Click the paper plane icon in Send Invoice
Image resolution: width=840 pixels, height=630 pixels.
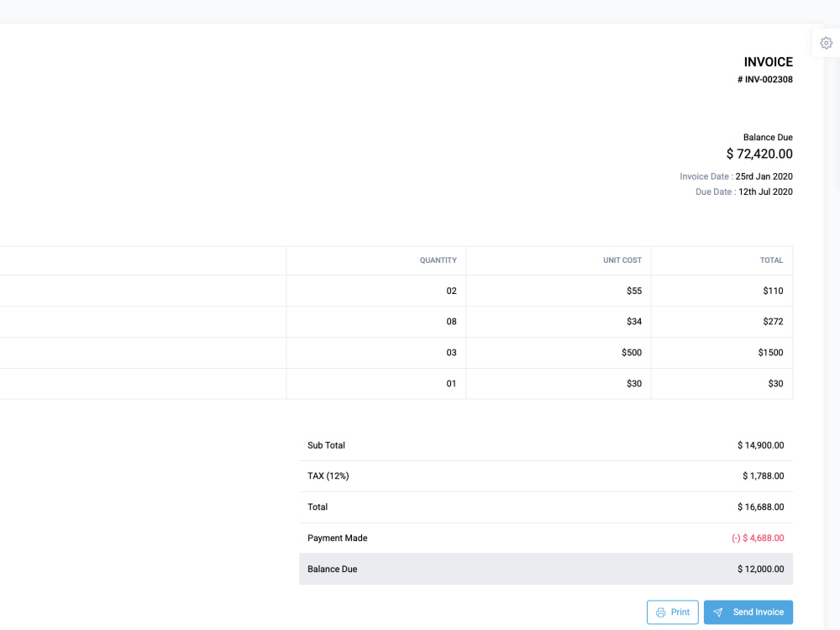pyautogui.click(x=718, y=612)
